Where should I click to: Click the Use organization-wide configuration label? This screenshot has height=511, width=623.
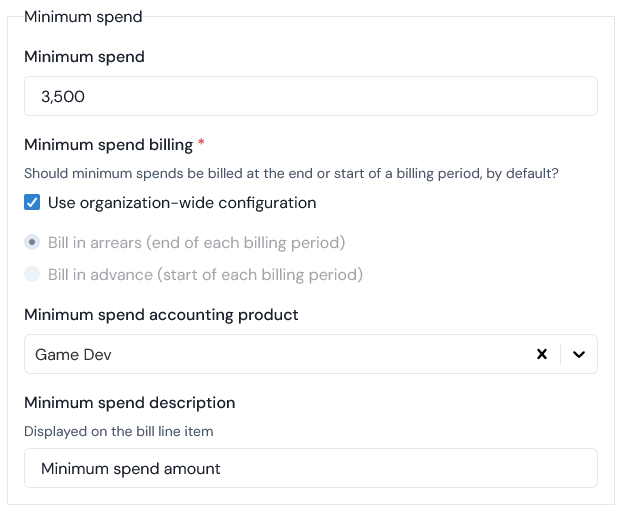(182, 203)
